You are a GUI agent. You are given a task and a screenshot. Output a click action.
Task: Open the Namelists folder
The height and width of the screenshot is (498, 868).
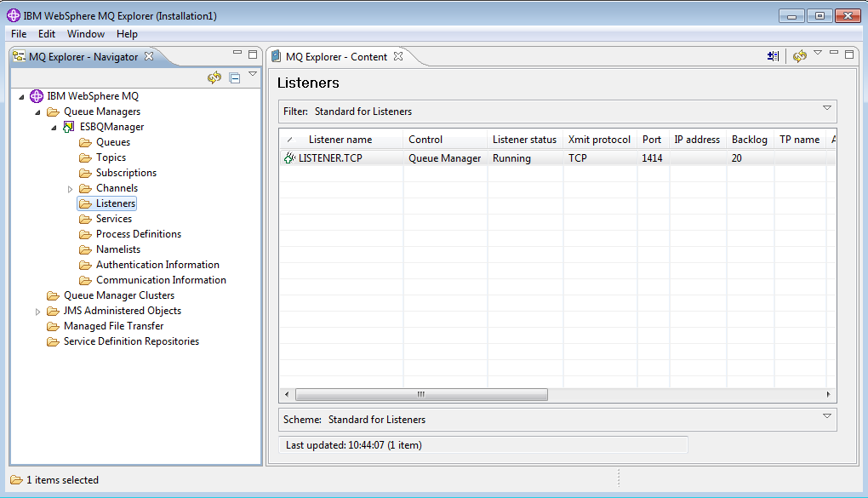click(118, 249)
